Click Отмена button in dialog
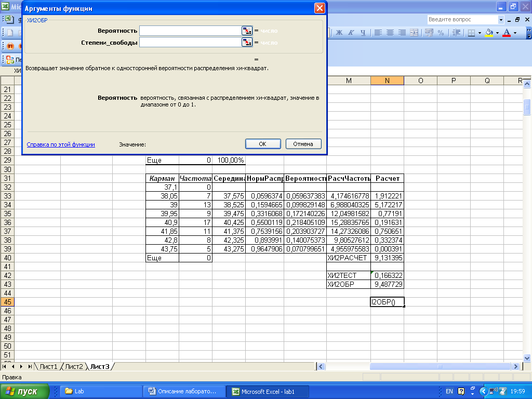 point(303,144)
